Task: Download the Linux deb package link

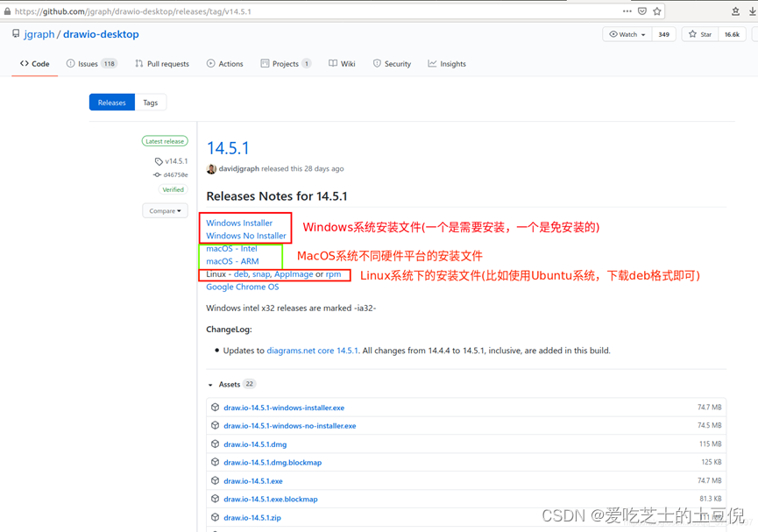Action: 241,274
